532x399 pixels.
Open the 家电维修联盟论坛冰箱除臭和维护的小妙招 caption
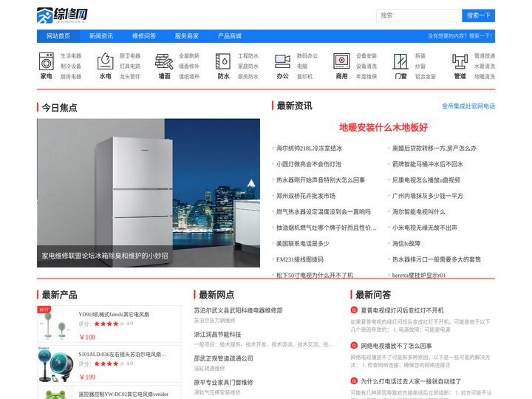(x=105, y=256)
